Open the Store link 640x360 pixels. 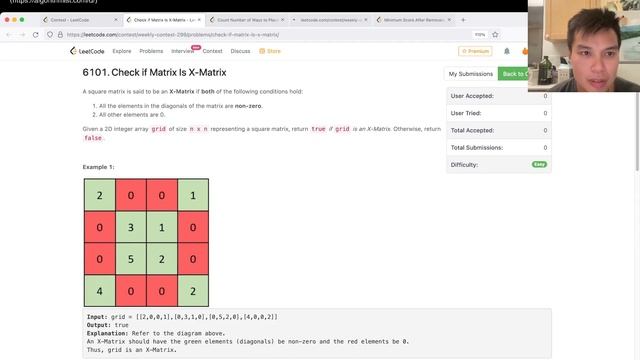(270, 51)
